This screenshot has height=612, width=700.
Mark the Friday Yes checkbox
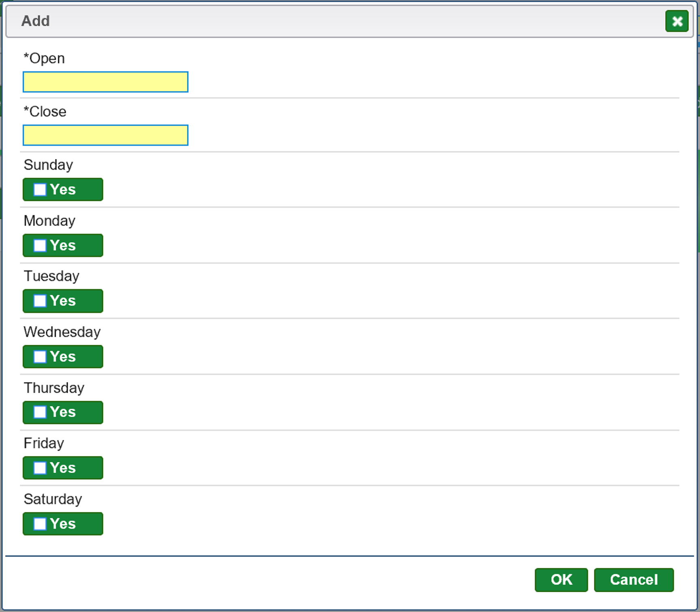click(40, 468)
